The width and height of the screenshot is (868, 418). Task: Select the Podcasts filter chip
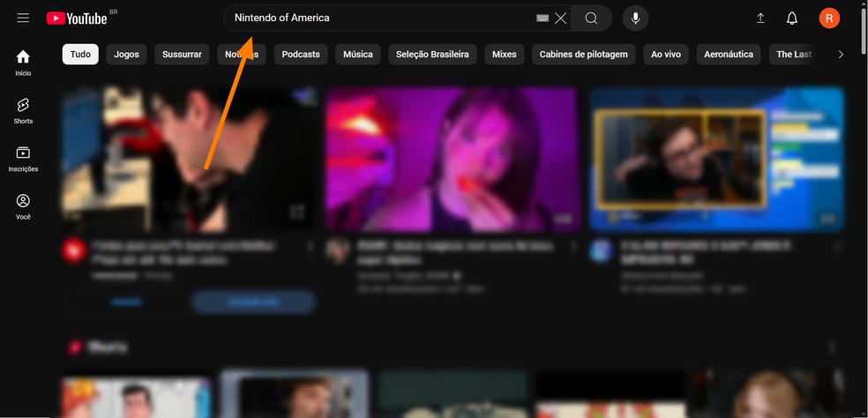pyautogui.click(x=301, y=55)
